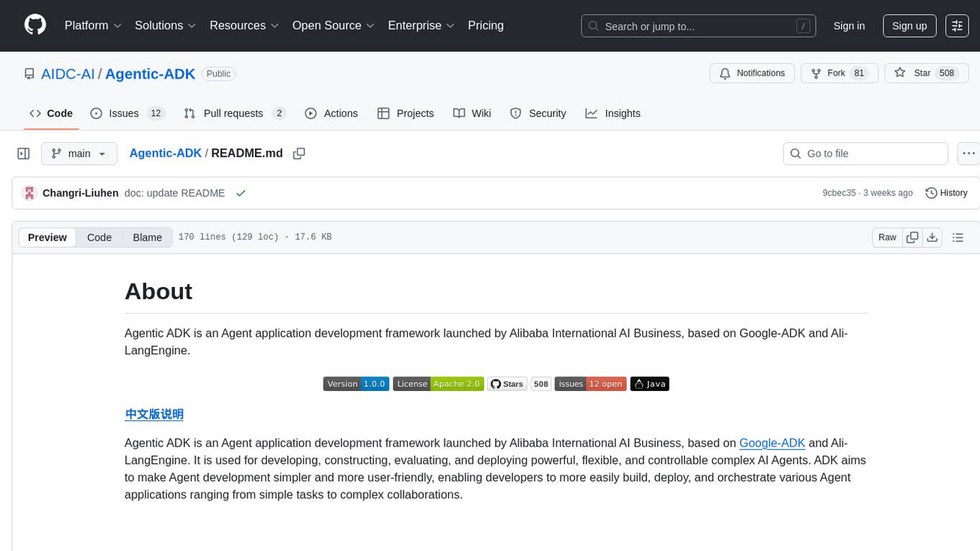Click the Version 1.0.0 badge

(x=356, y=384)
